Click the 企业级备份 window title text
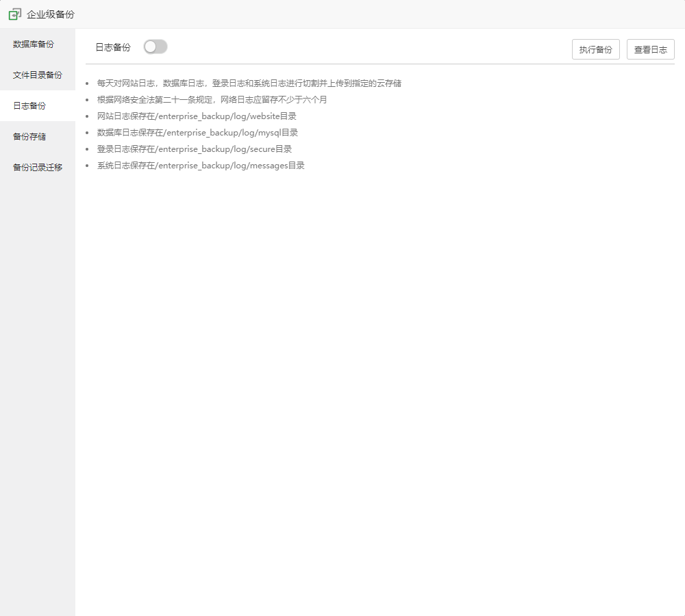 point(51,14)
